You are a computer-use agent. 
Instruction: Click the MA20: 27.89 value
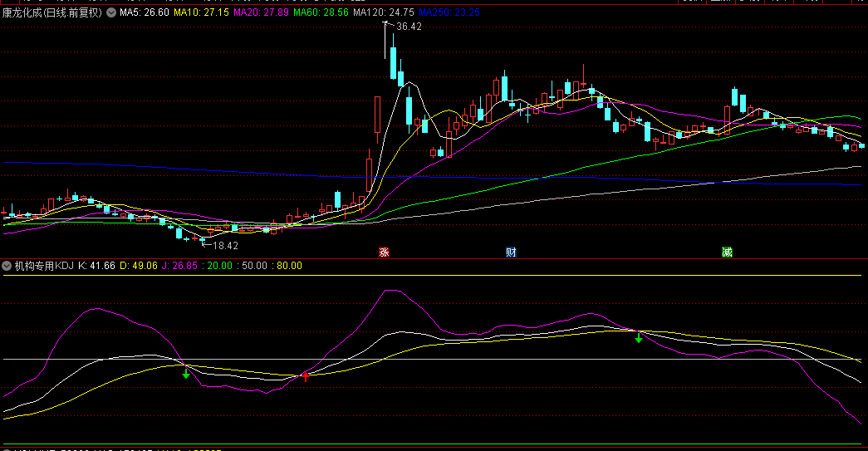[x=262, y=12]
